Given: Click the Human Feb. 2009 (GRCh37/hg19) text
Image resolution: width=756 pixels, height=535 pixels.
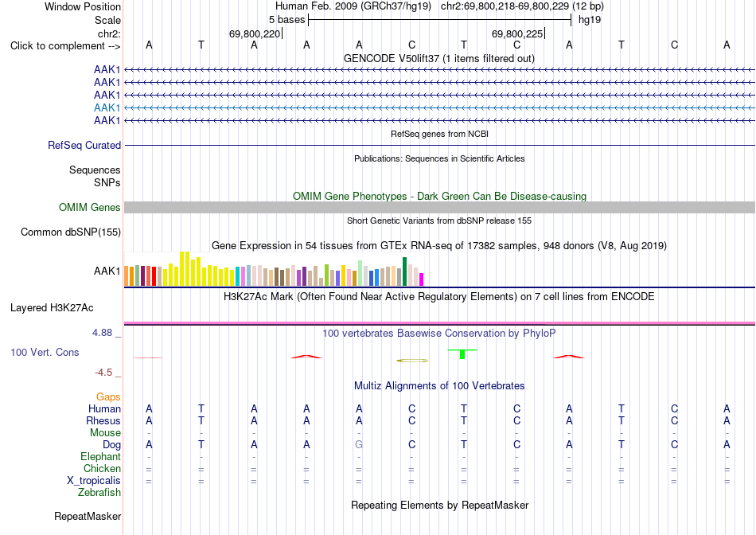Looking at the screenshot, I should (354, 6).
